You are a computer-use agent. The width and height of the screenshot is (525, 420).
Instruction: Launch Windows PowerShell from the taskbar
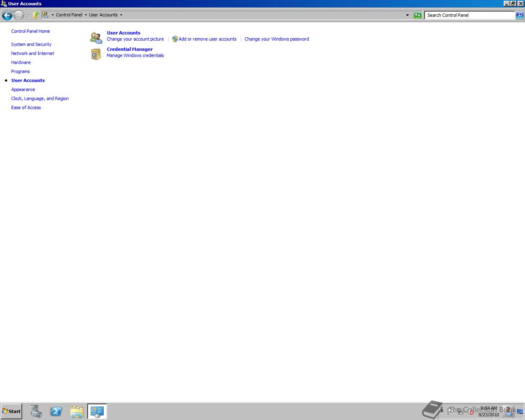(x=56, y=411)
